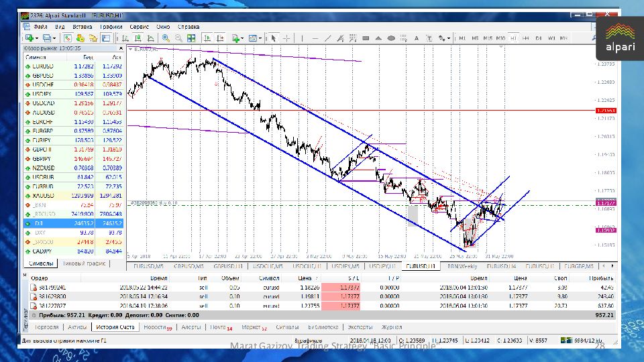Image resolution: width=644 pixels, height=362 pixels.
Task: Click the tile windows grid icon
Action: pyautogui.click(x=191, y=38)
